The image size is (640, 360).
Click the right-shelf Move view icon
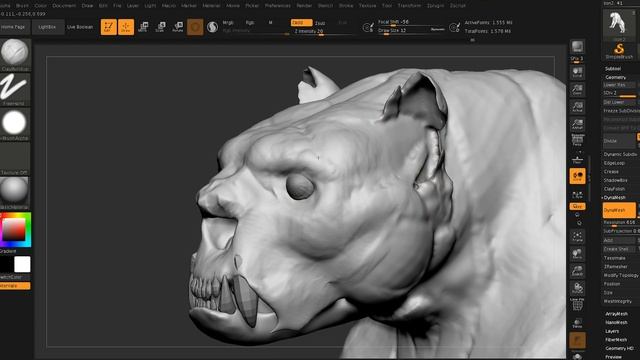click(x=577, y=254)
